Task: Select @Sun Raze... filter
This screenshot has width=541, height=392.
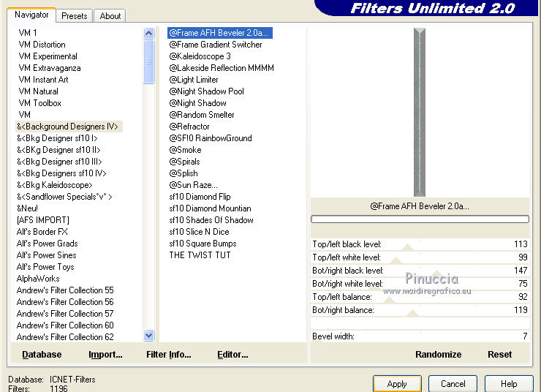Action: 194,185
